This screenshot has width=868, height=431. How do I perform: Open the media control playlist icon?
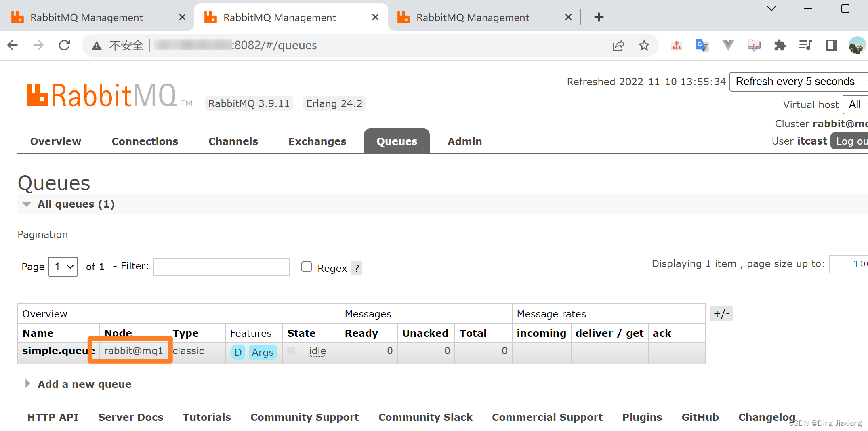click(806, 45)
